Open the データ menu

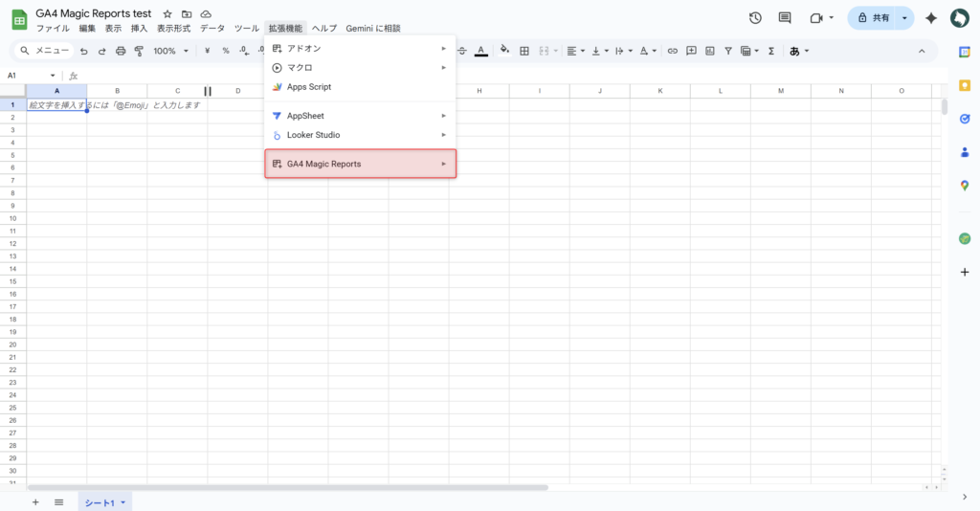point(212,28)
